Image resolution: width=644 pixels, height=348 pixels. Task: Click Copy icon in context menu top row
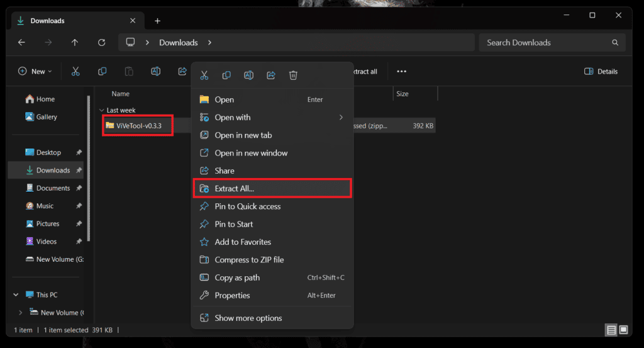coord(226,75)
